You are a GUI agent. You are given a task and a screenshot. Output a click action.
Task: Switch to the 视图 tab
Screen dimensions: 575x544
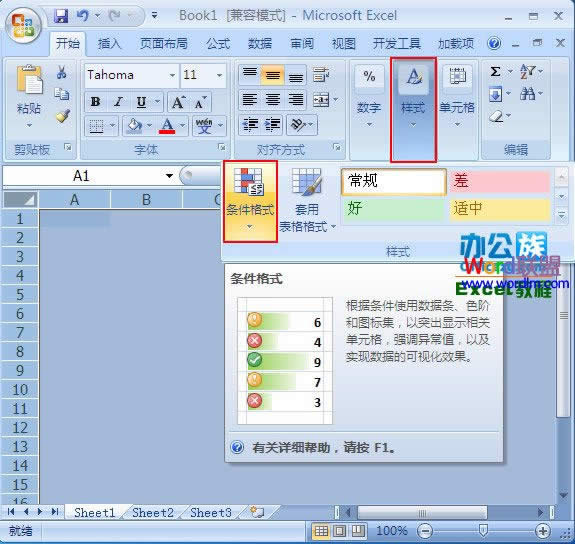coord(344,44)
